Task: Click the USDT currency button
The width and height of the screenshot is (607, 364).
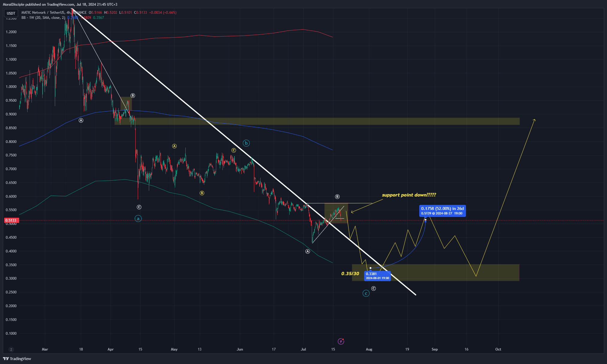Action: point(11,13)
